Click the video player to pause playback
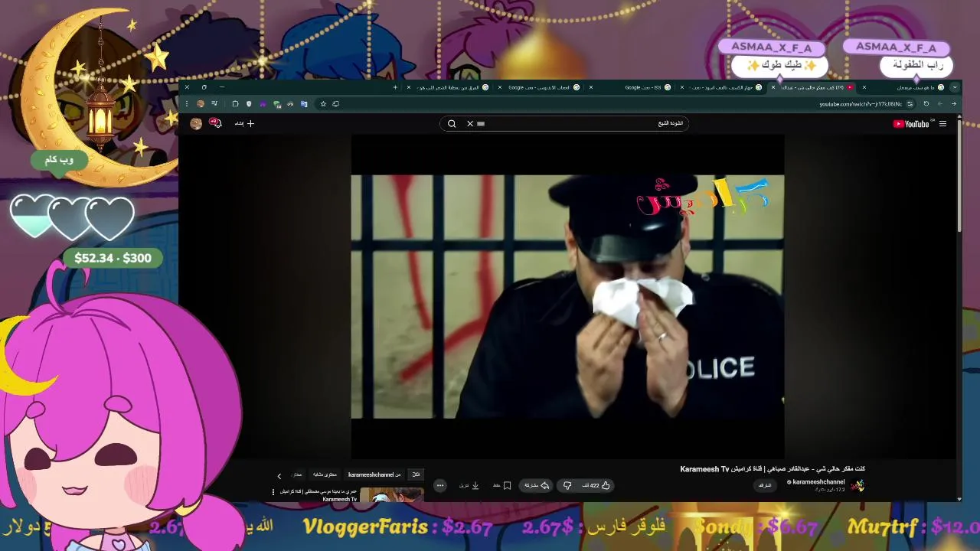This screenshot has height=551, width=980. 567,297
